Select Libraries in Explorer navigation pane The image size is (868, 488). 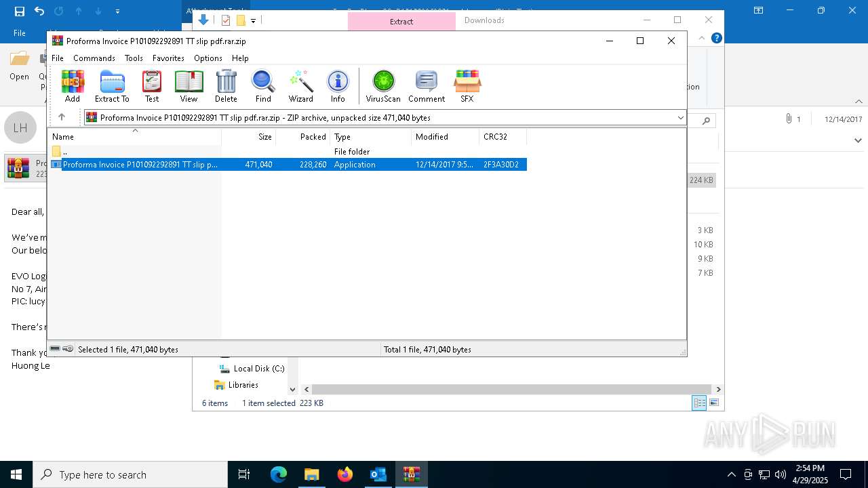click(x=237, y=385)
